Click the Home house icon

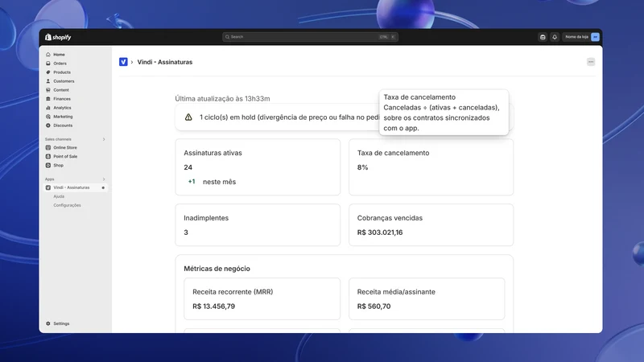[x=48, y=55]
